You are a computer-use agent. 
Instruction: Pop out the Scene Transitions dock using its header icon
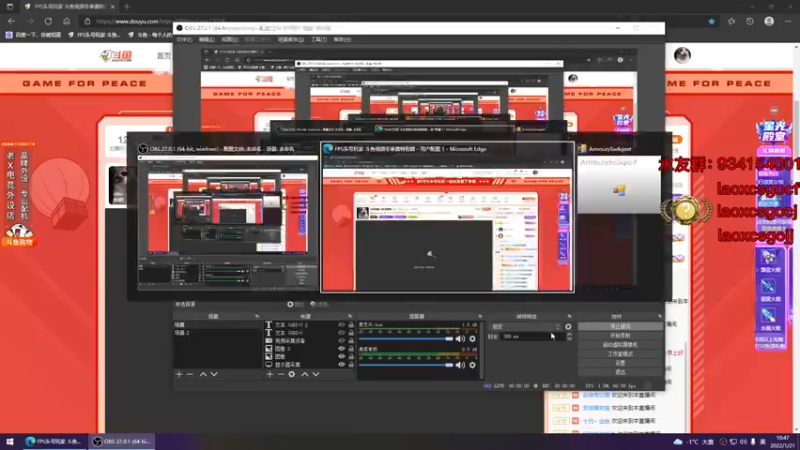coord(569,316)
